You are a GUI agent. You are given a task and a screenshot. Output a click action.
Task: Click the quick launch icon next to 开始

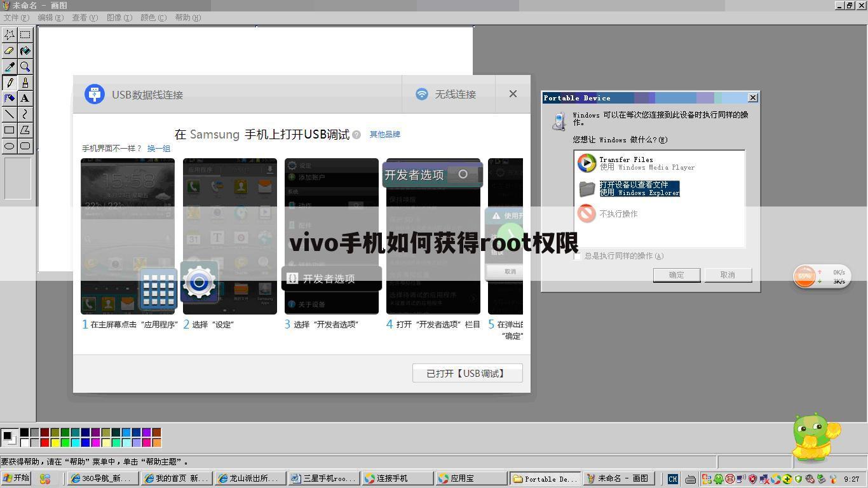click(44, 478)
